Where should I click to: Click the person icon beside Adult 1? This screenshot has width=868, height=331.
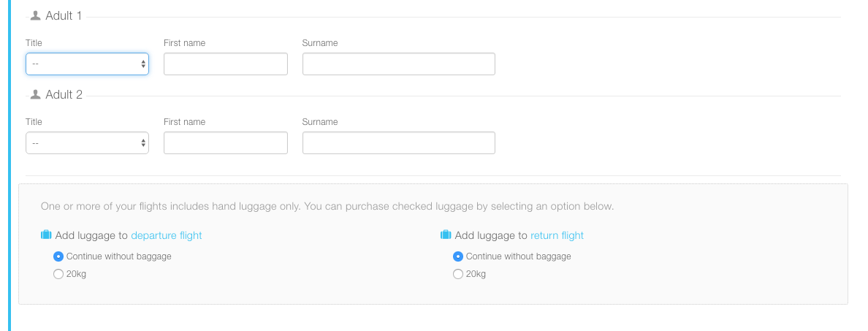[35, 15]
